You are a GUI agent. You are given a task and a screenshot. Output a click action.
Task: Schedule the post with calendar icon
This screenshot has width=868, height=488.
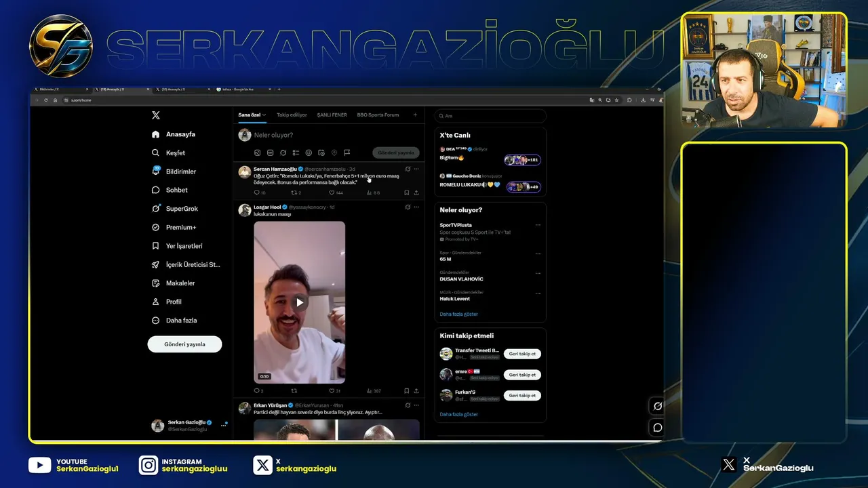(x=321, y=153)
